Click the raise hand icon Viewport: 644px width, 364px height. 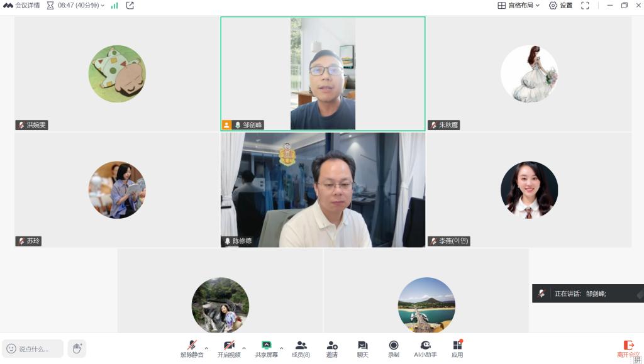[x=77, y=348]
